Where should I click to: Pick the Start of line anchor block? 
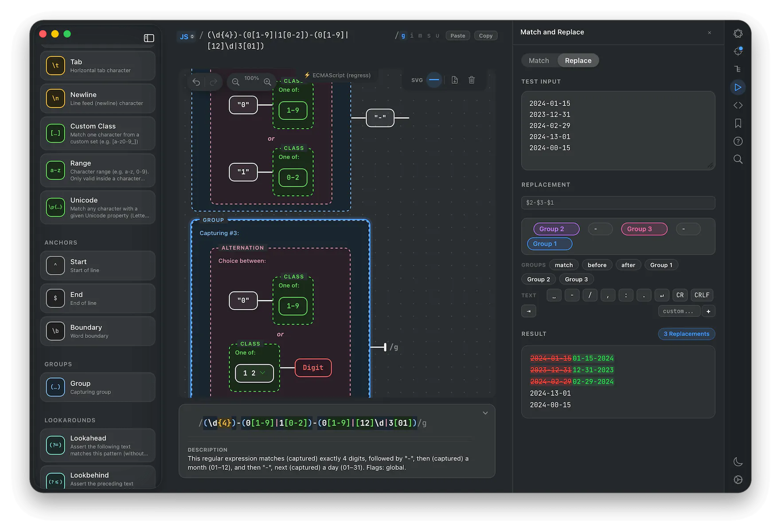coord(98,266)
